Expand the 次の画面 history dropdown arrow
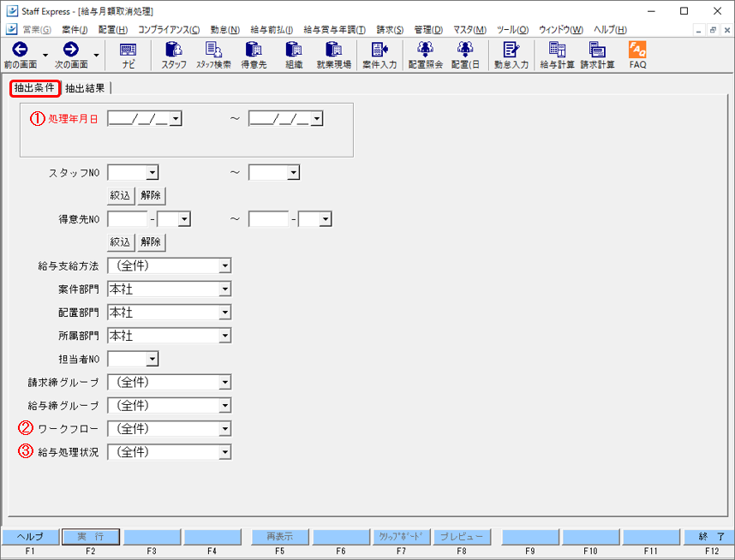Viewport: 735px width, 560px height. click(96, 56)
